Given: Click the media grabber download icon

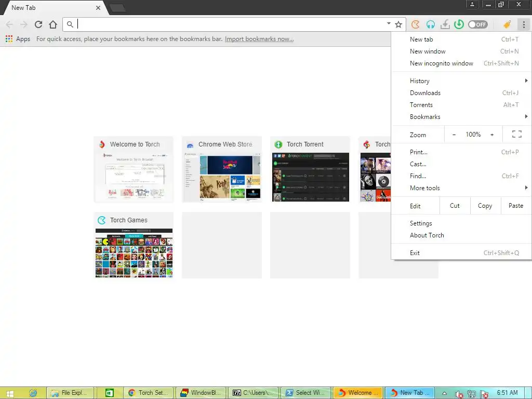Looking at the screenshot, I should coord(445,24).
